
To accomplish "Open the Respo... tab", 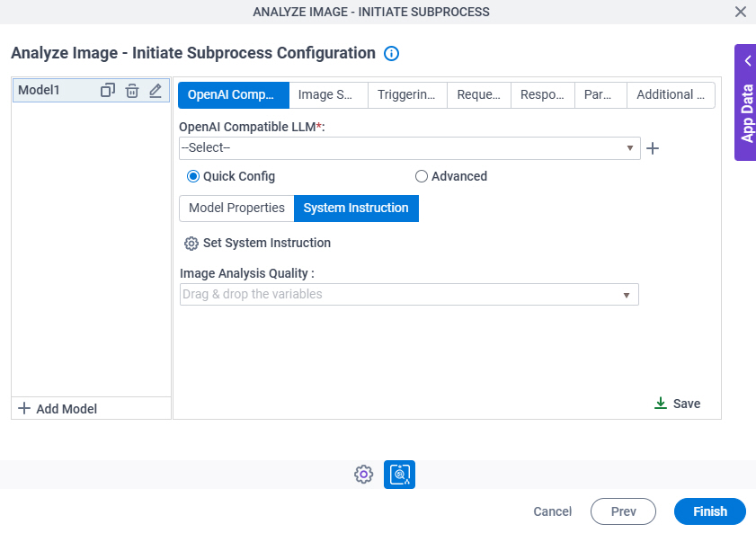I will (x=542, y=95).
